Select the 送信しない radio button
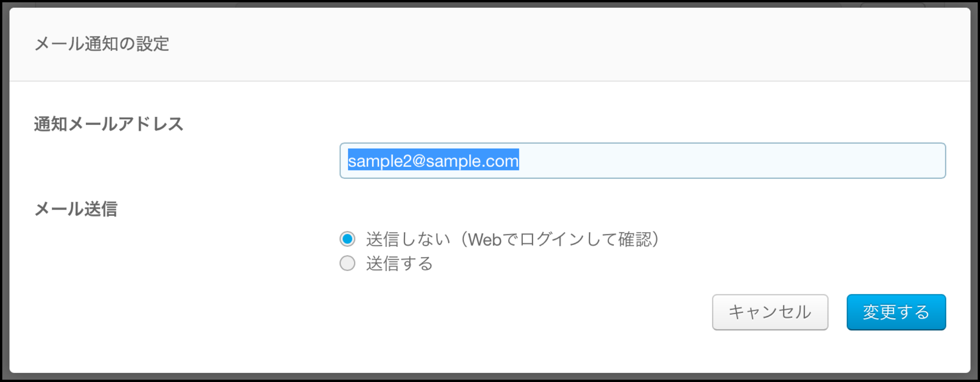 (x=347, y=239)
